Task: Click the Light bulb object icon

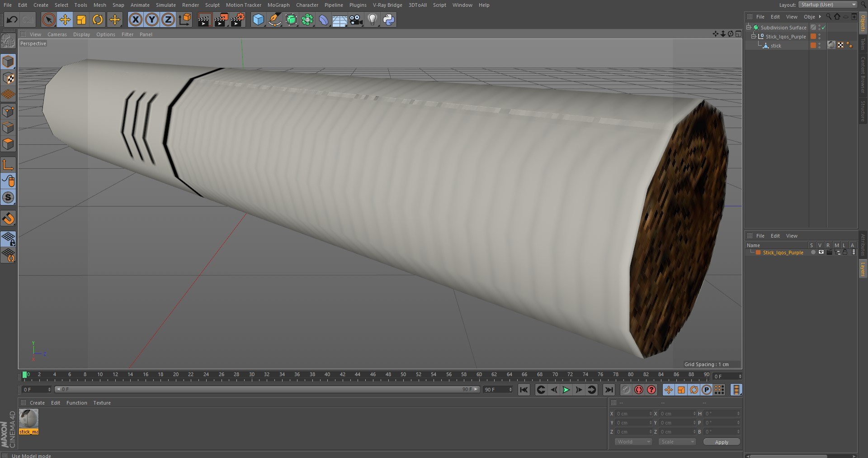Action: [372, 19]
